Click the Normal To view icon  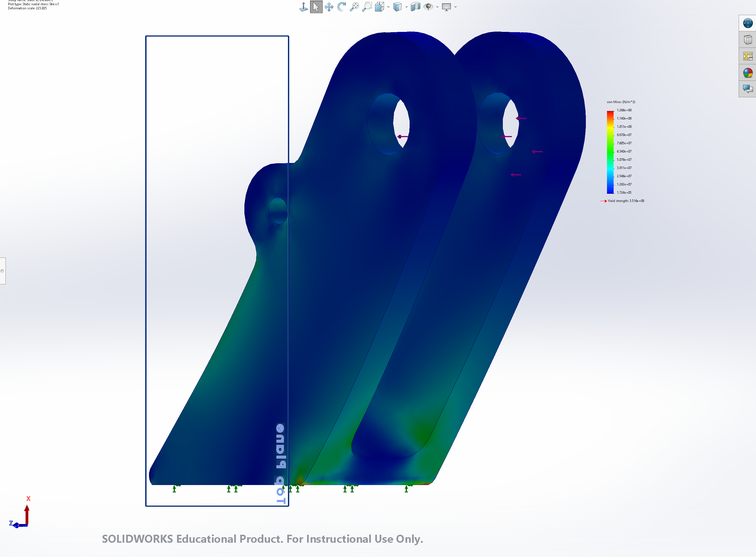[303, 7]
